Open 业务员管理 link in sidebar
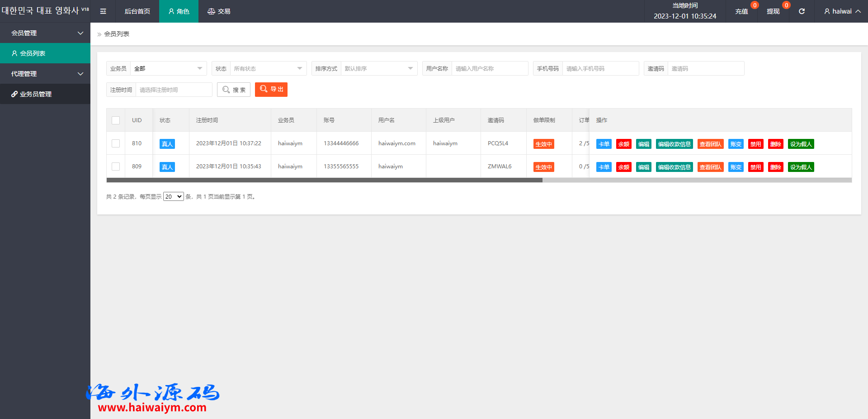The height and width of the screenshot is (419, 868). click(x=35, y=94)
